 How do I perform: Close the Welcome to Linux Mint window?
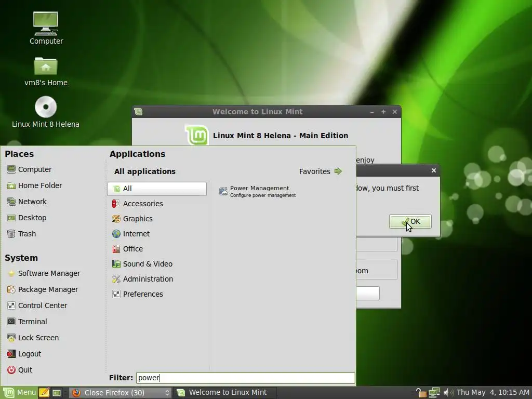coord(395,112)
